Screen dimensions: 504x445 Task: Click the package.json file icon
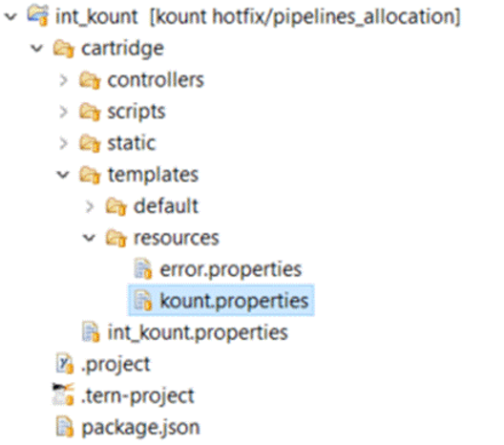65,427
